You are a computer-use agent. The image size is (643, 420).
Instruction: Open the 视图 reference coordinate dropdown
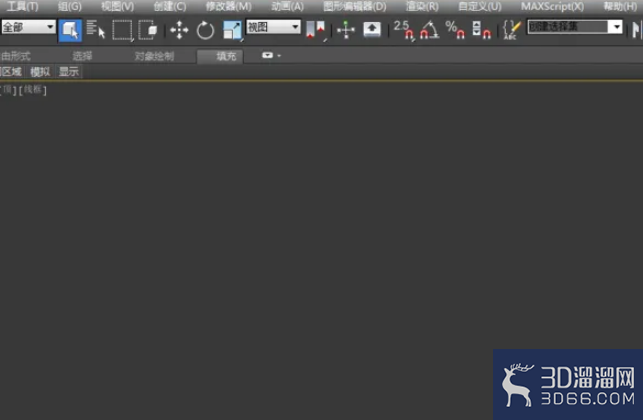[273, 27]
